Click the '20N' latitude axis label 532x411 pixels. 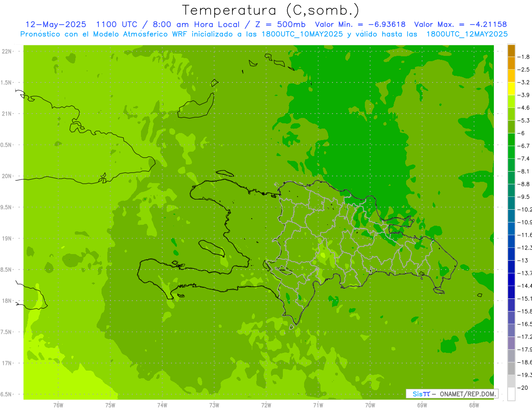pos(7,176)
